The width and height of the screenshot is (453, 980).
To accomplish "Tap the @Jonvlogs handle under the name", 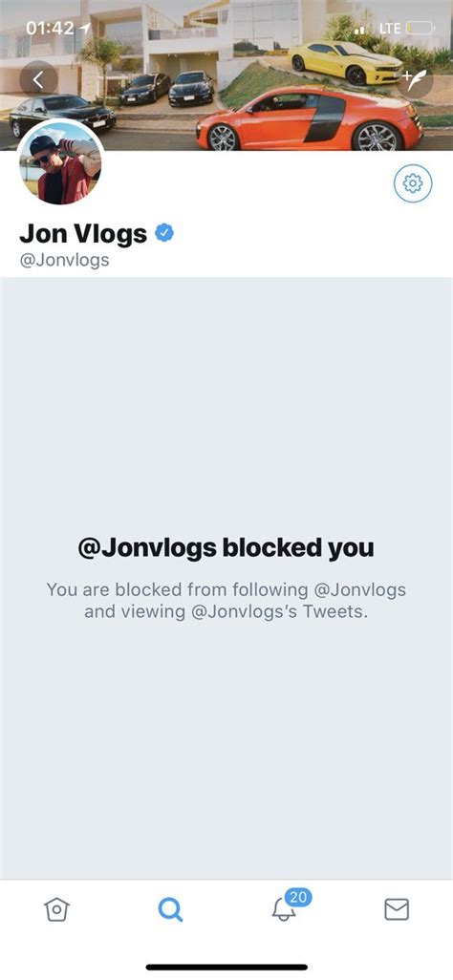I will click(64, 260).
